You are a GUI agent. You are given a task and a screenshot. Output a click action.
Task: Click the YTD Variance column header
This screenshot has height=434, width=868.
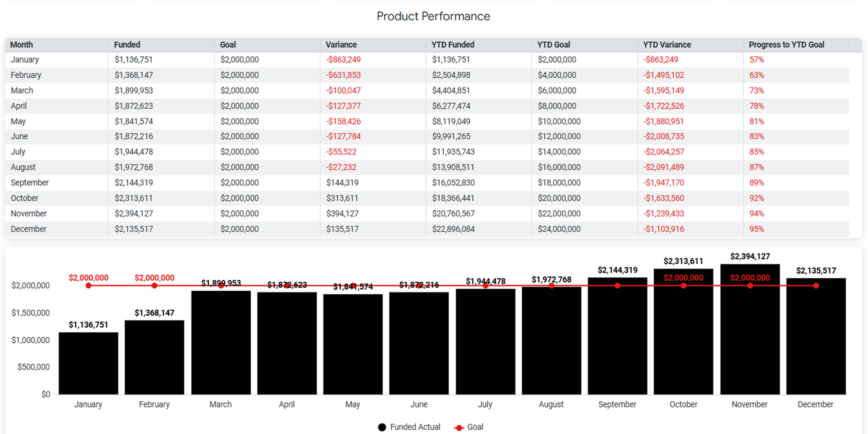(x=667, y=45)
